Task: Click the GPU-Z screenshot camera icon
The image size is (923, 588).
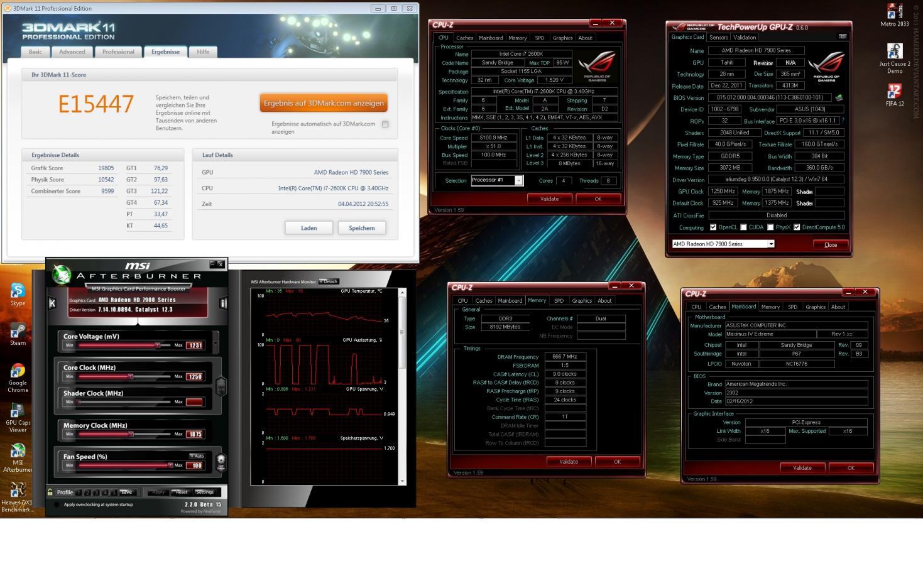Action: point(843,36)
